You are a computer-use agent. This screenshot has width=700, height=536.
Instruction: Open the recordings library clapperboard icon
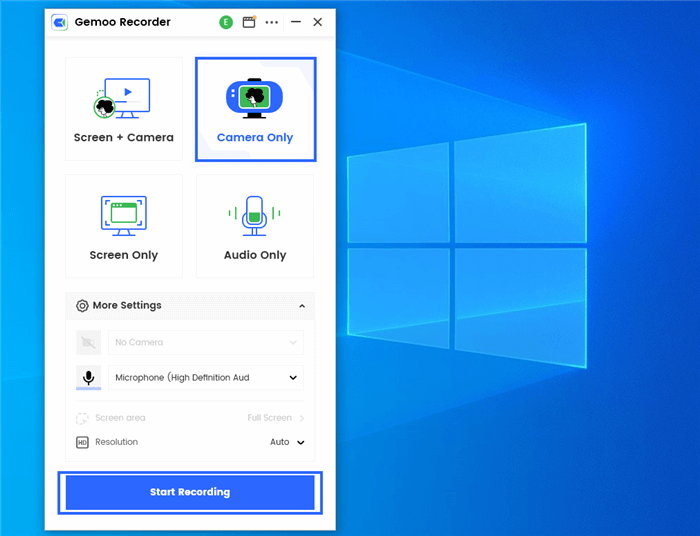tap(249, 22)
